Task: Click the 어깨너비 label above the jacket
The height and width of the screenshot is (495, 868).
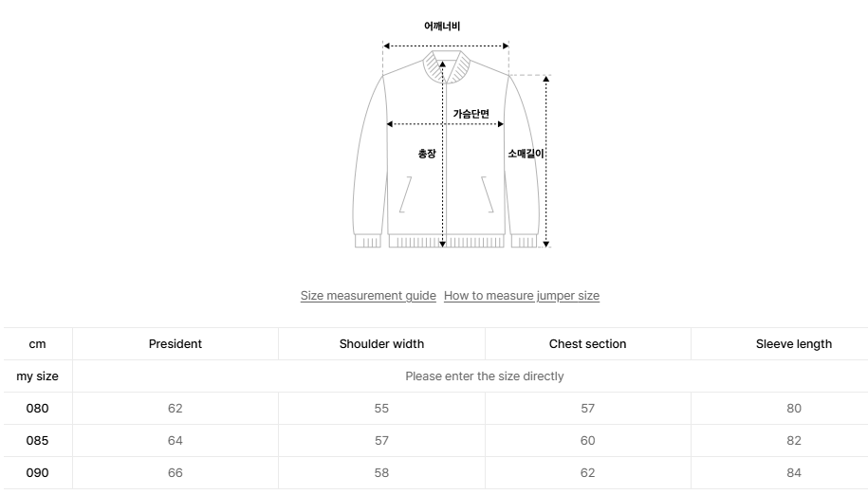Action: (x=442, y=27)
